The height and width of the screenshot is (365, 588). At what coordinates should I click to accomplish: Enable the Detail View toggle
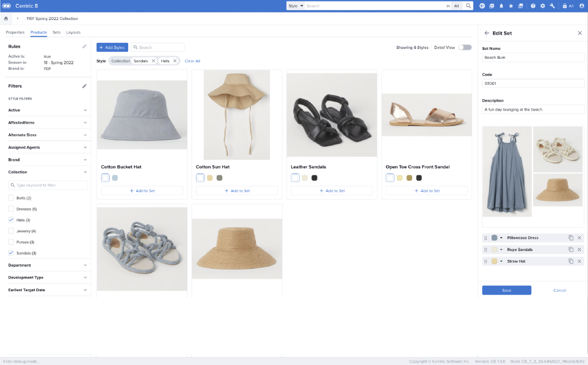point(464,47)
